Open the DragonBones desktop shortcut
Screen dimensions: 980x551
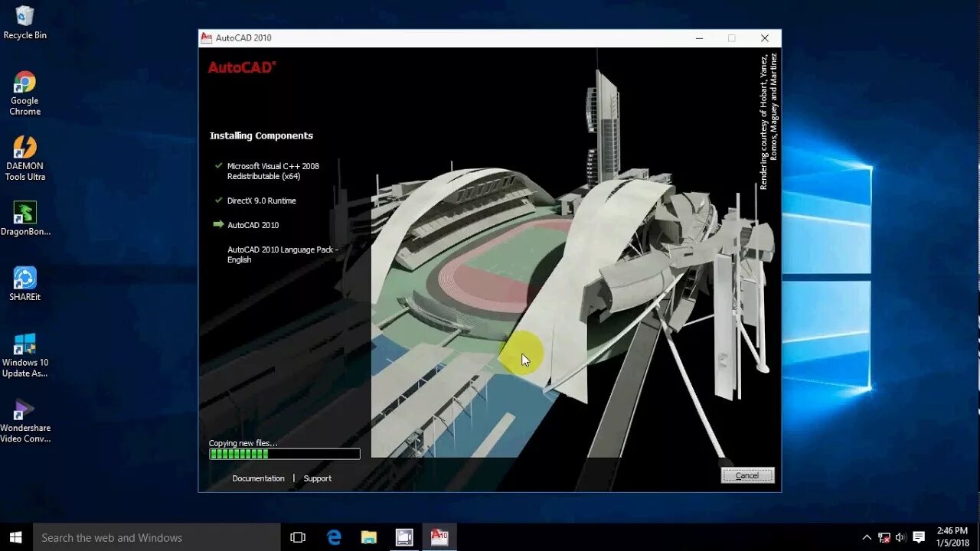click(x=24, y=219)
